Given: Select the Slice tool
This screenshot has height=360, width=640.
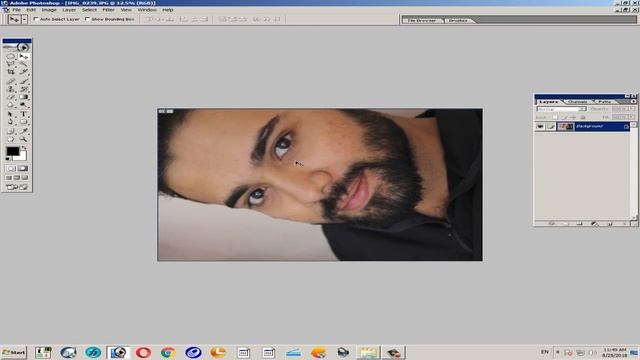Looking at the screenshot, I should [x=24, y=72].
